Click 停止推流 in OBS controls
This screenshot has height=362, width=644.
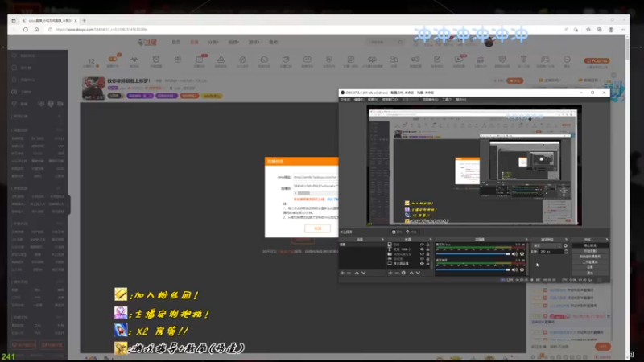tap(590, 245)
